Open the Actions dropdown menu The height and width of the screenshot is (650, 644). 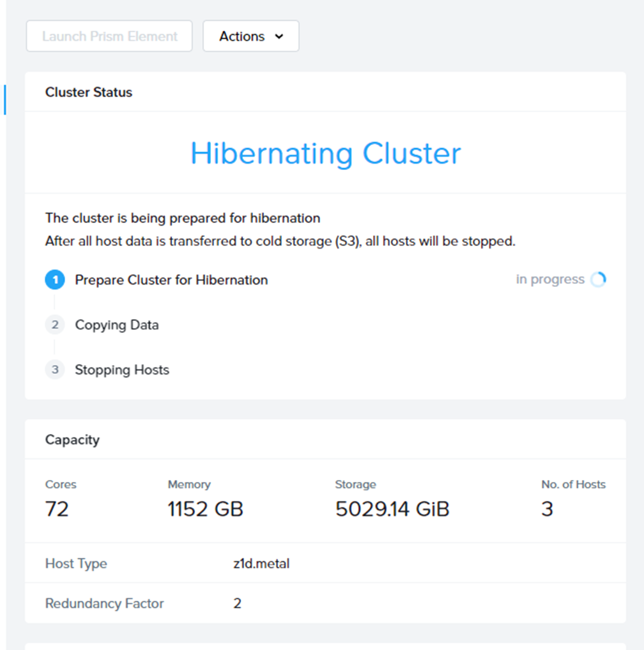(250, 36)
